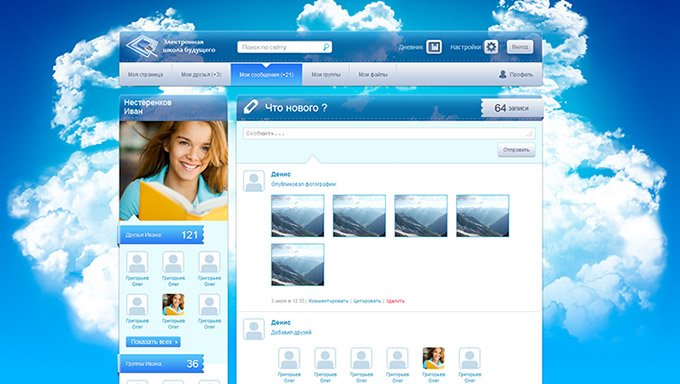Click the red Удалить link
Screen dimensions: 680x384
(395, 301)
